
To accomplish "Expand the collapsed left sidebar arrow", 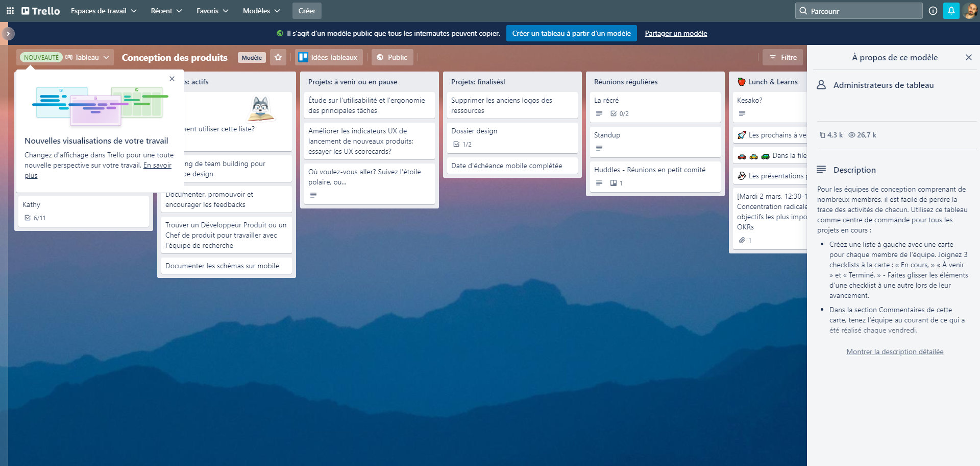I will (8, 34).
